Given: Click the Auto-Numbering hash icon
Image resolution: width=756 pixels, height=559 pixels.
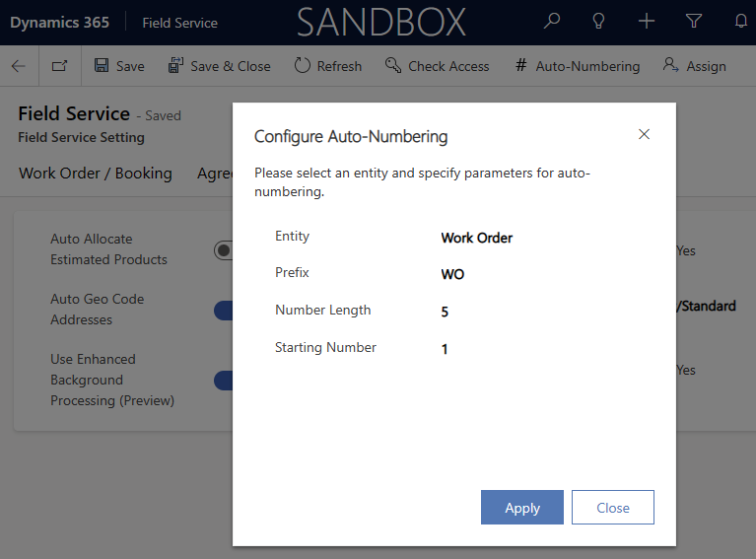Looking at the screenshot, I should click(x=520, y=65).
